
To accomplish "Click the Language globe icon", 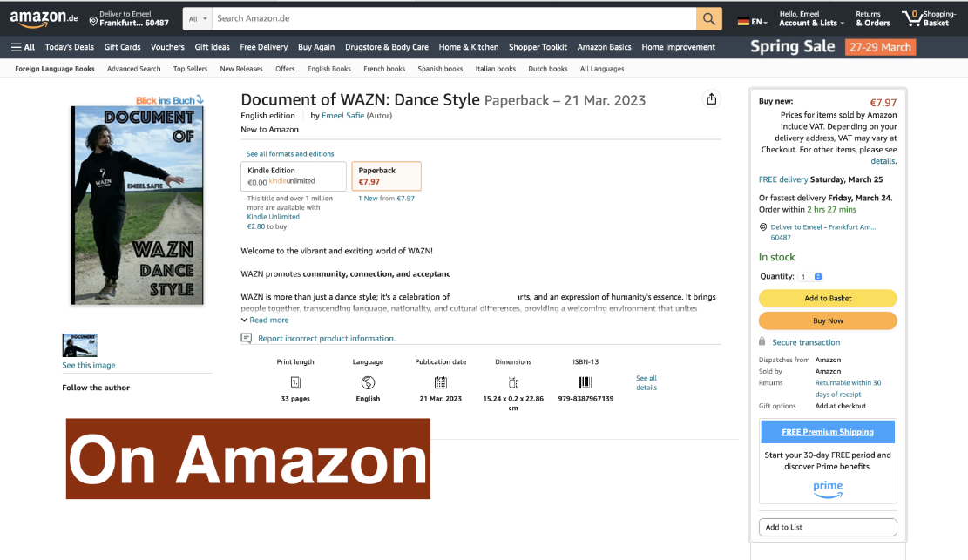I will [x=368, y=383].
